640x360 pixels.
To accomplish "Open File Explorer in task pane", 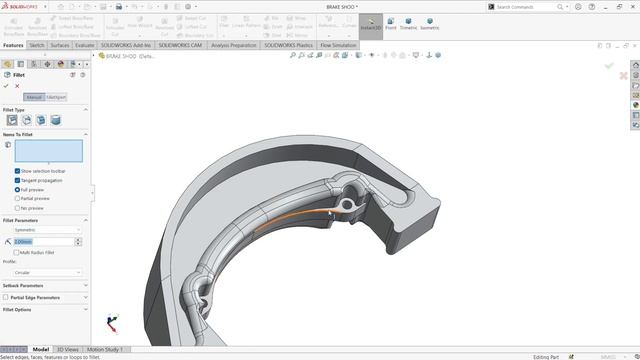I will [x=636, y=85].
